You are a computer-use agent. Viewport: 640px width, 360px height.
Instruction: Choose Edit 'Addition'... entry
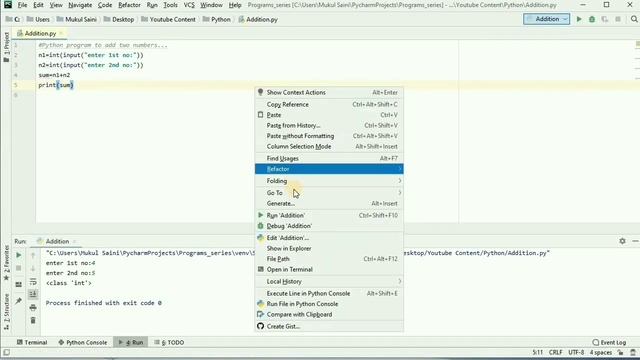pyautogui.click(x=329, y=238)
